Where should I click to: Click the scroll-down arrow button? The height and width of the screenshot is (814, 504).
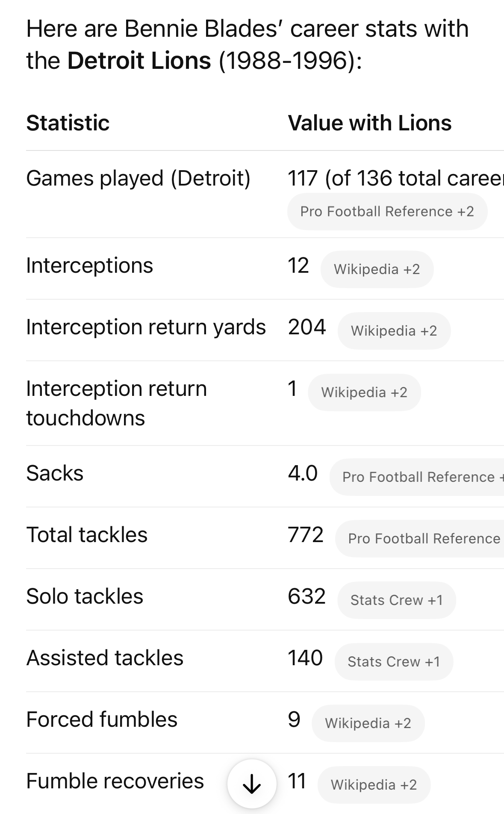(251, 784)
